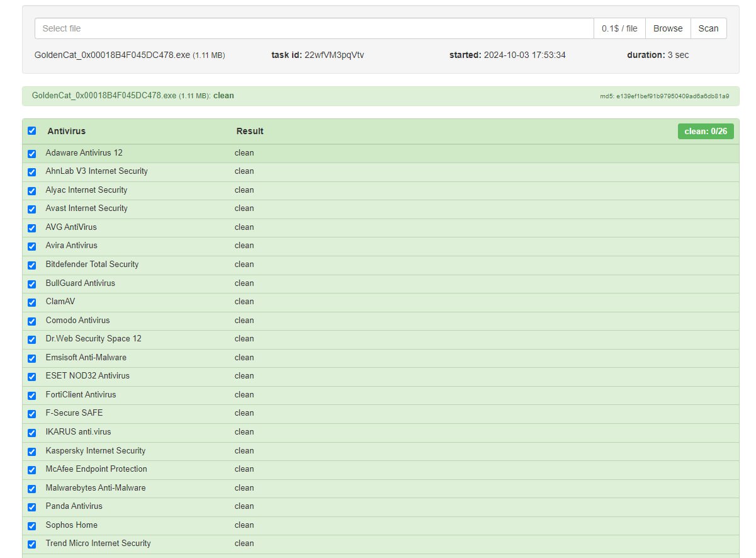This screenshot has height=558, width=756.
Task: Uncheck the F-Secure SAFE checkbox
Action: tap(32, 414)
